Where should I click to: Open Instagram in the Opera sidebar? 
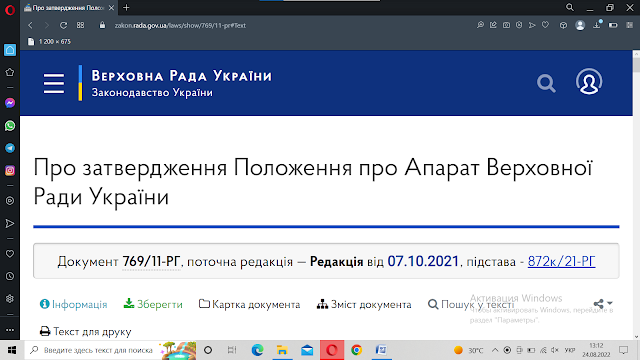point(10,171)
